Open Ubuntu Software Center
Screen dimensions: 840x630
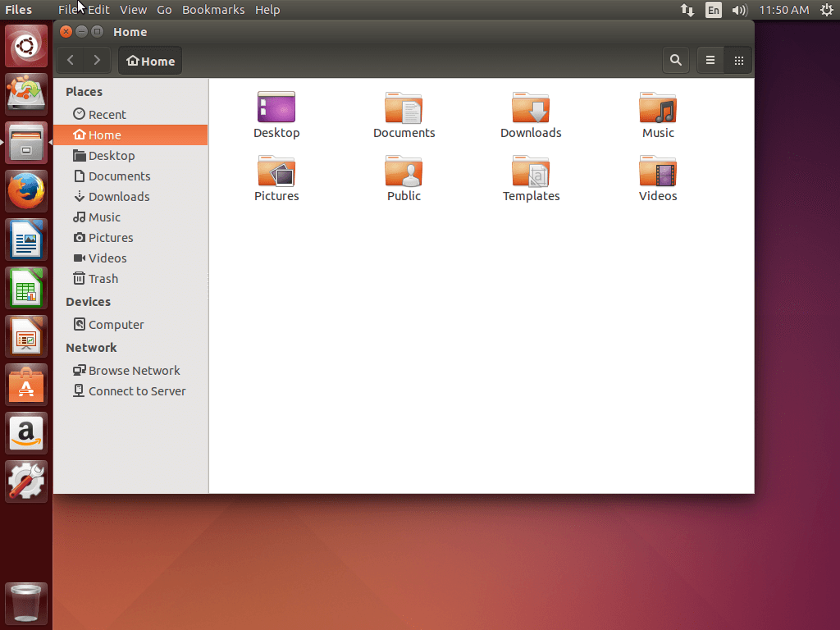point(26,384)
